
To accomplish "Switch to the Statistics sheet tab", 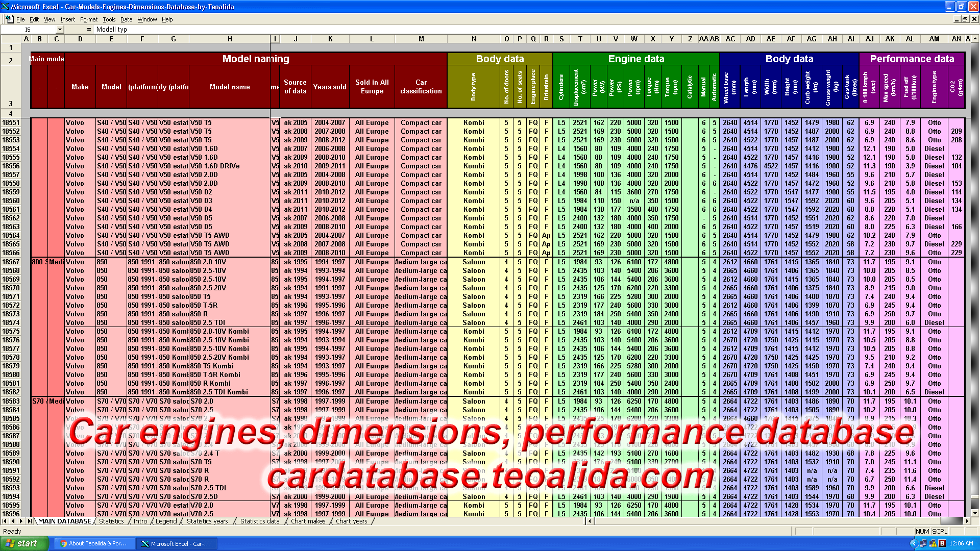I will pyautogui.click(x=111, y=521).
